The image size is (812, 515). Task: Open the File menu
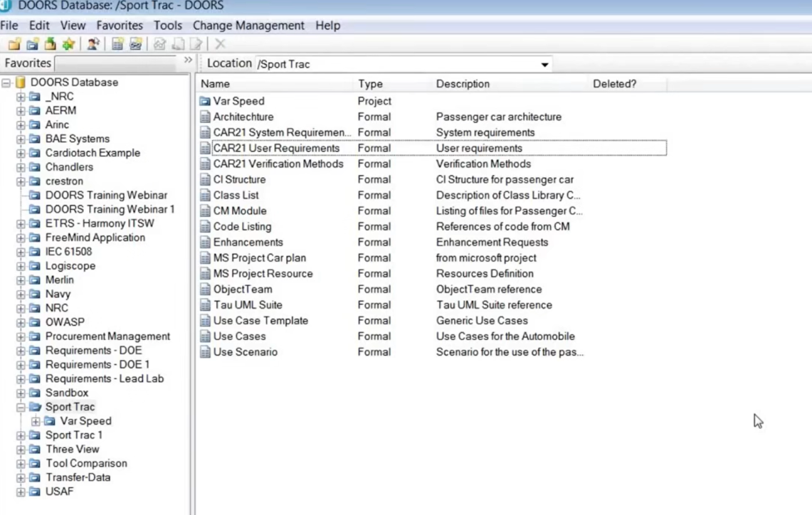(x=9, y=26)
